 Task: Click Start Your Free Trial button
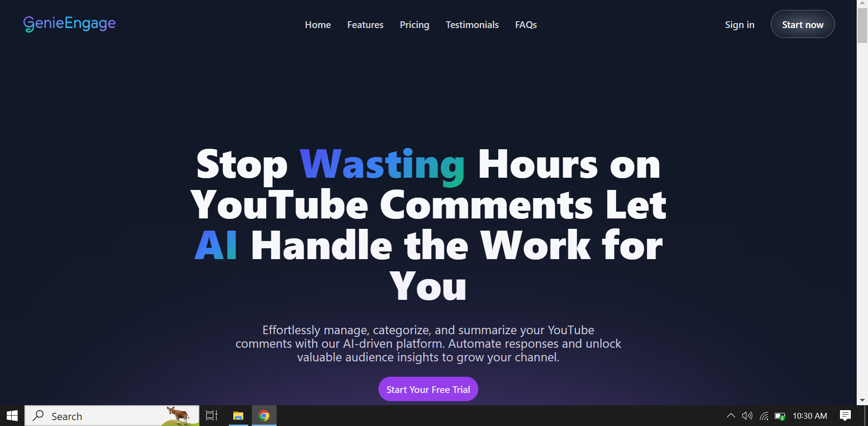428,389
